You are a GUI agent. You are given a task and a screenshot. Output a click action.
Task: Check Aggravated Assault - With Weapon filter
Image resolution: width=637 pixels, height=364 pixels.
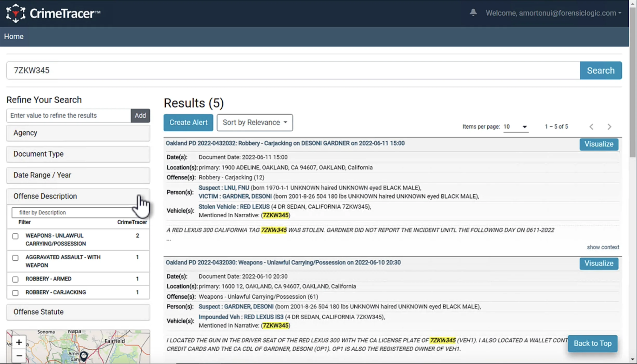(15, 258)
